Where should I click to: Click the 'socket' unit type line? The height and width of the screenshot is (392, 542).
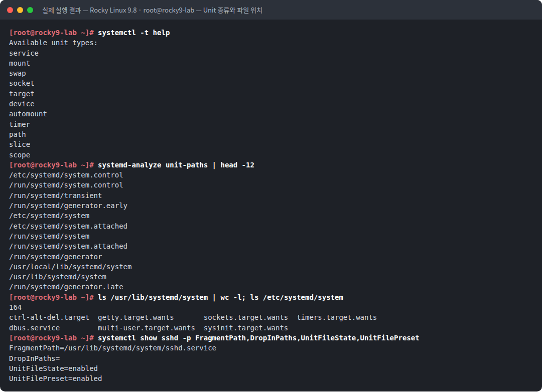click(x=22, y=84)
